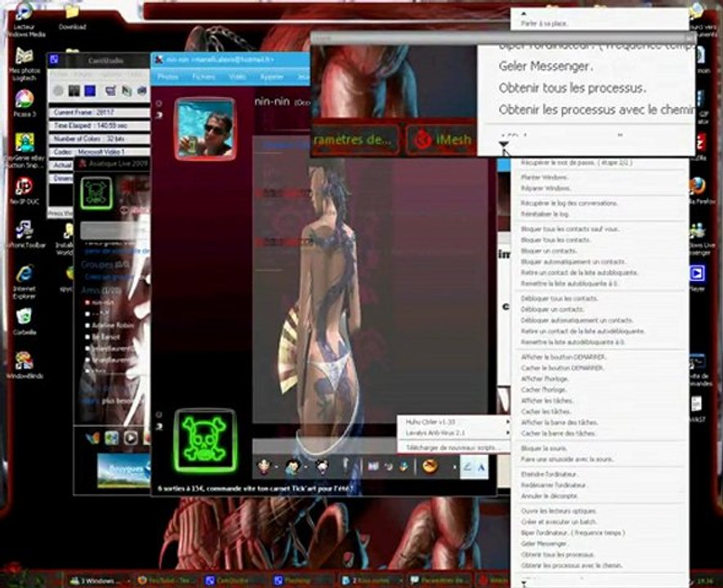This screenshot has height=588, width=723.
Task: Click first emoticon icon in chat toolbar
Action: 264,467
